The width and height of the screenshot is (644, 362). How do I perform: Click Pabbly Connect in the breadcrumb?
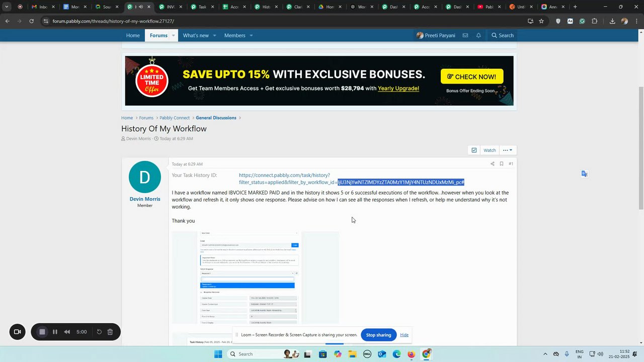(x=175, y=118)
